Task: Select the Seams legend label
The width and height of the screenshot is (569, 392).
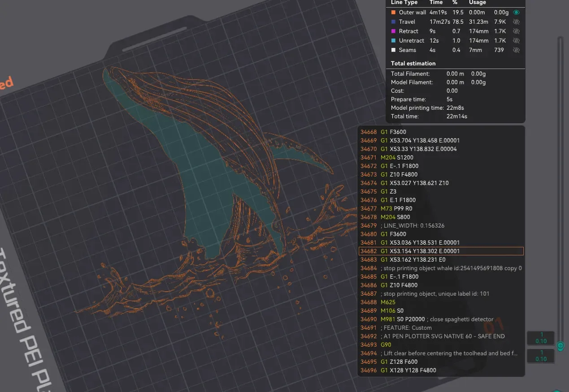Action: pyautogui.click(x=408, y=50)
